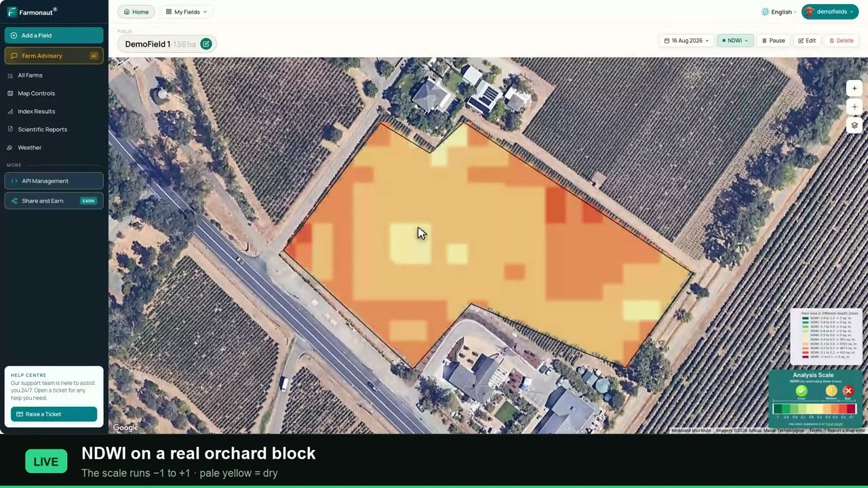The image size is (868, 488).
Task: Open the My Fields dropdown
Action: 186,12
